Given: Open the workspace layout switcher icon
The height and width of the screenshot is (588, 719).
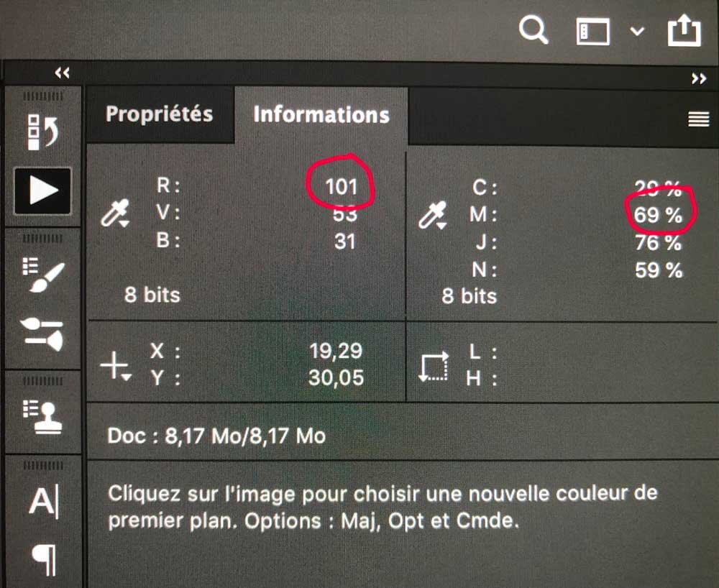Looking at the screenshot, I should (x=593, y=32).
